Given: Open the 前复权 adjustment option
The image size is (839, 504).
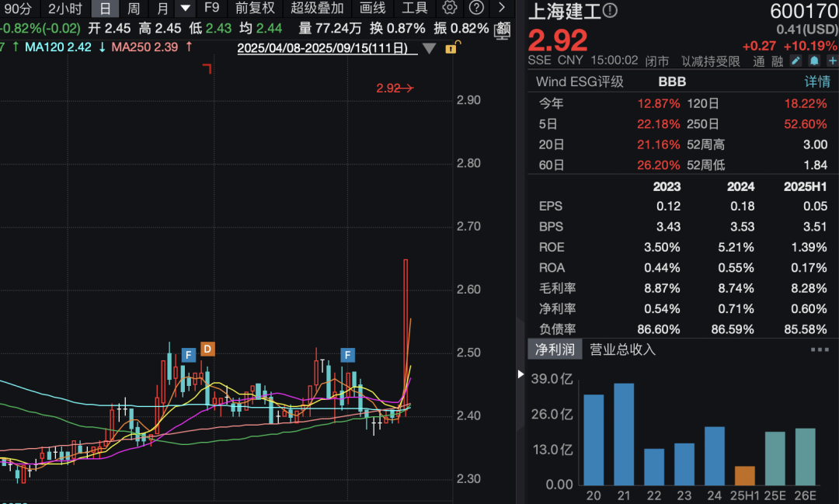Looking at the screenshot, I should [255, 8].
